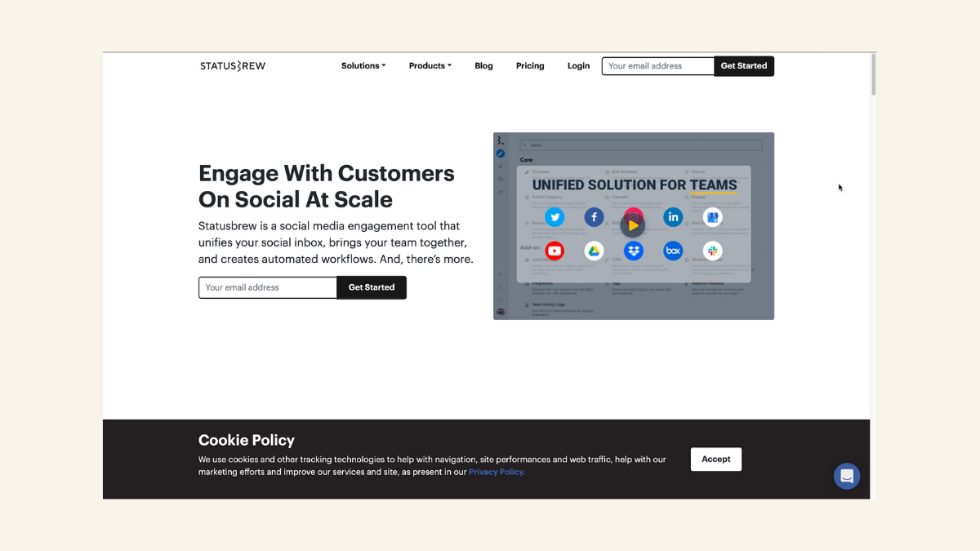
Task: Click the header Get Started button
Action: (744, 66)
